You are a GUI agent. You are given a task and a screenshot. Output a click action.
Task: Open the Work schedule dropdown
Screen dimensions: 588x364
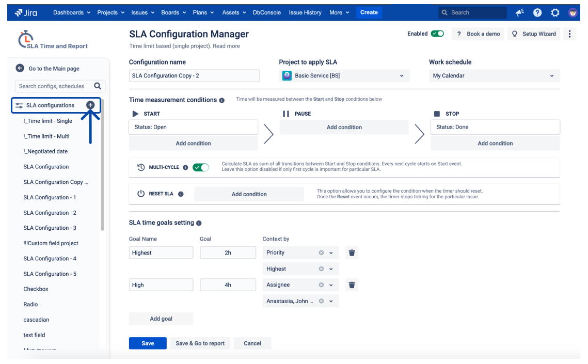click(x=551, y=76)
